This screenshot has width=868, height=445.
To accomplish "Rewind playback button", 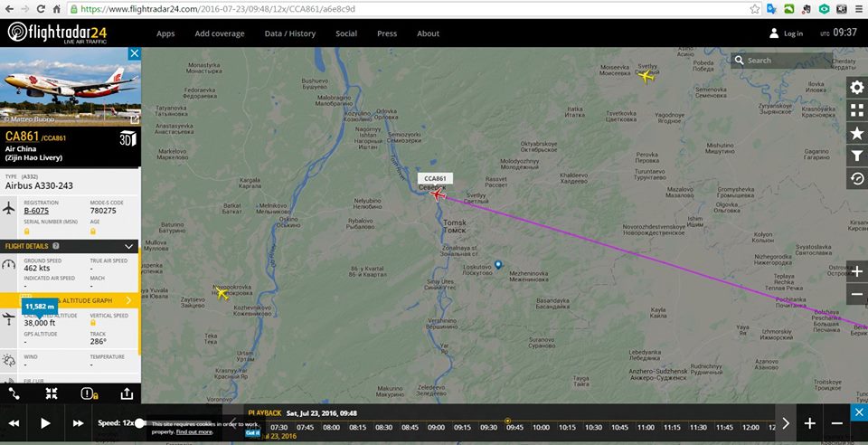I will (x=14, y=423).
